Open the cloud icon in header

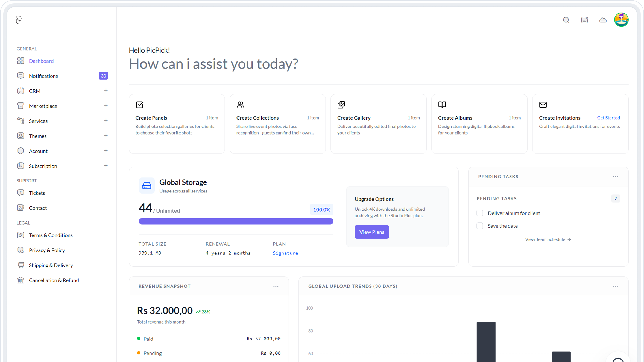tap(603, 20)
